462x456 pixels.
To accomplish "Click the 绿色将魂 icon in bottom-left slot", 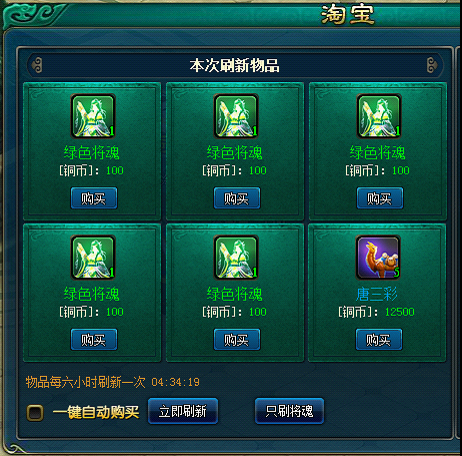I will pyautogui.click(x=93, y=258).
